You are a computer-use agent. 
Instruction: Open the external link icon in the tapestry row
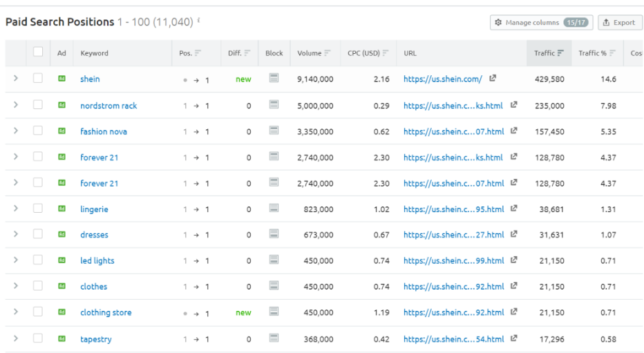[x=514, y=338]
